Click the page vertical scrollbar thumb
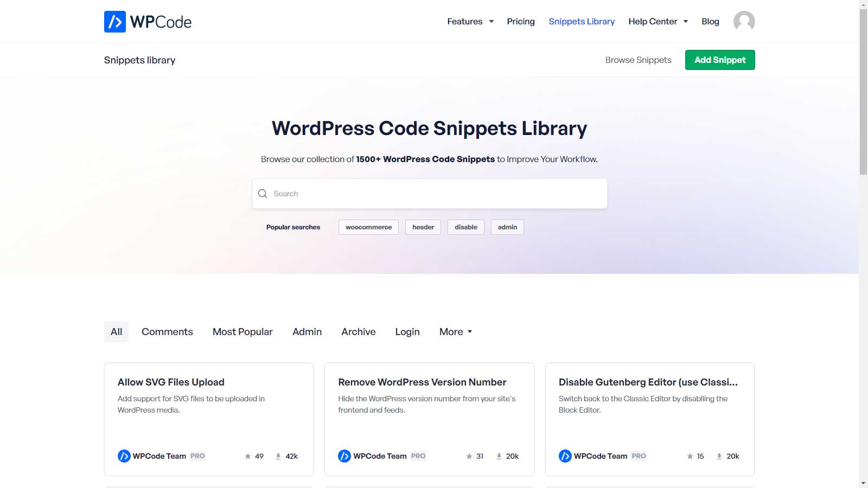Viewport: 868px width, 488px height. (863, 92)
